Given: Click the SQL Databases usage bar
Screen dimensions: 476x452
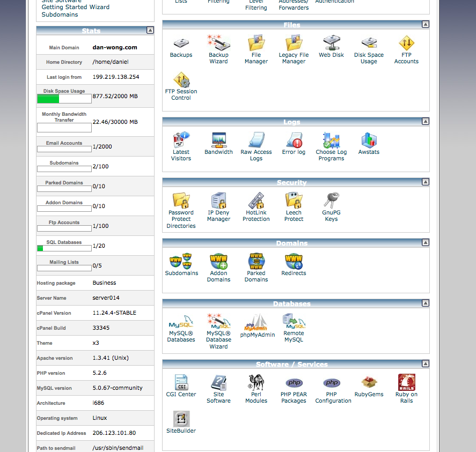Looking at the screenshot, I should pyautogui.click(x=64, y=248).
